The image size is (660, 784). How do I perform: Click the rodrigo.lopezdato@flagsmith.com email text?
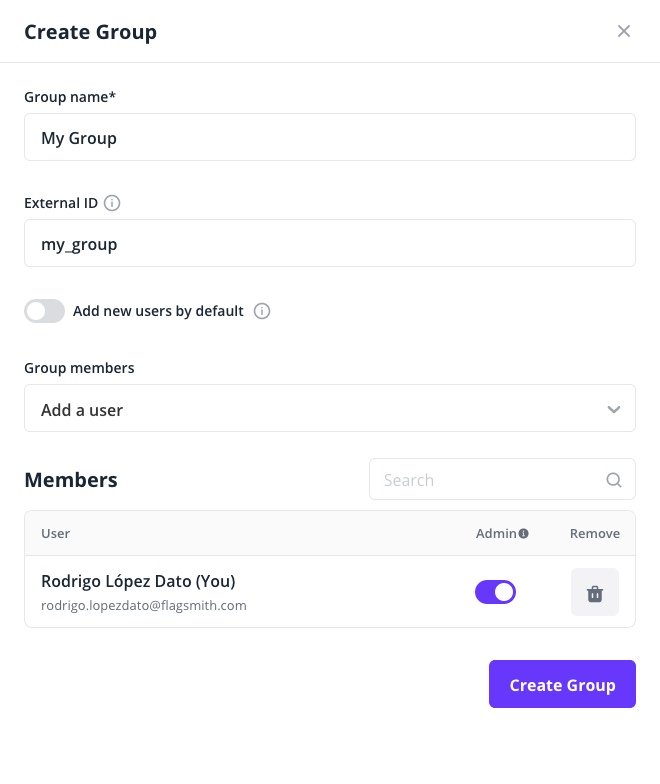pyautogui.click(x=144, y=605)
